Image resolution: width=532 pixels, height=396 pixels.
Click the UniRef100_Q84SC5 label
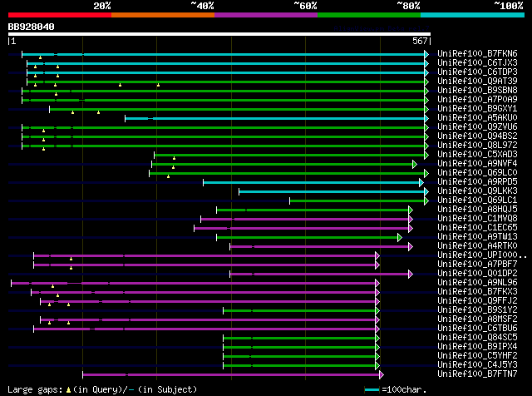pos(477,338)
